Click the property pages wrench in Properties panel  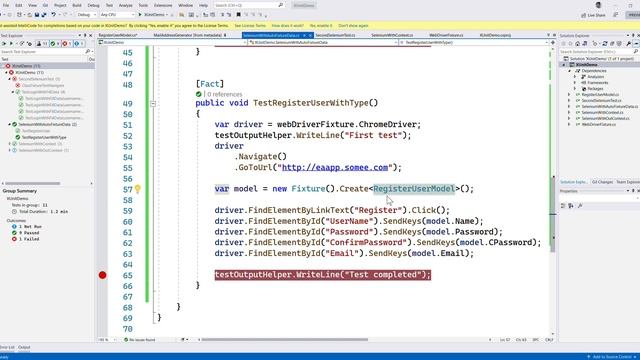(580, 206)
